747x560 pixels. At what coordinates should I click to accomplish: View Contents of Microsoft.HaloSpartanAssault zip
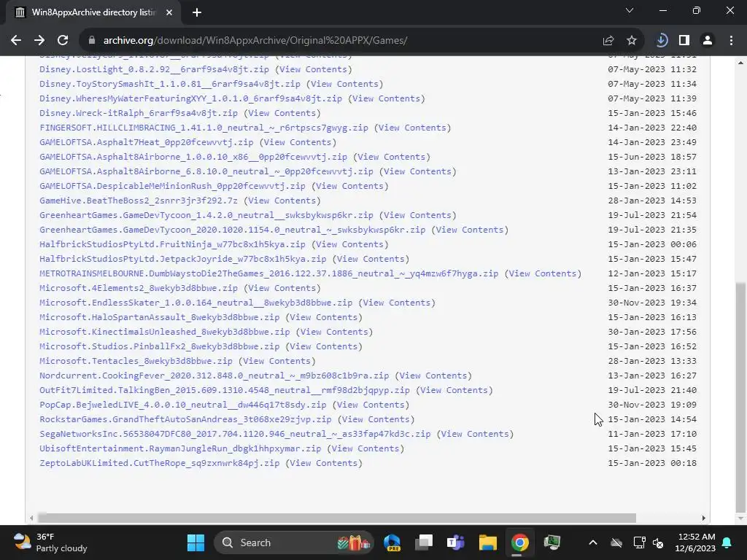click(x=323, y=317)
